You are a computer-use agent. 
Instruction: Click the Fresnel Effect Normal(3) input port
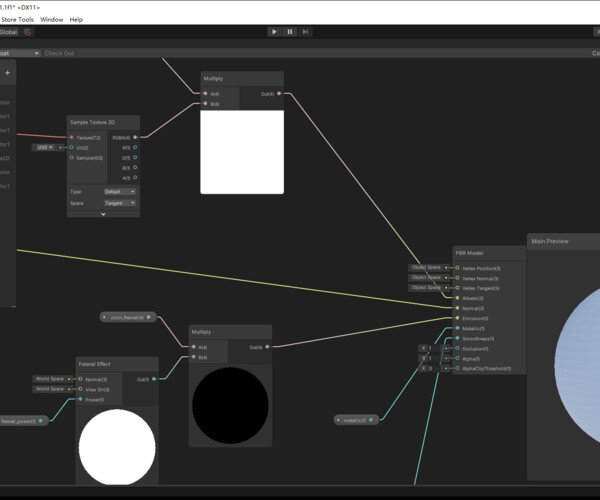point(80,379)
